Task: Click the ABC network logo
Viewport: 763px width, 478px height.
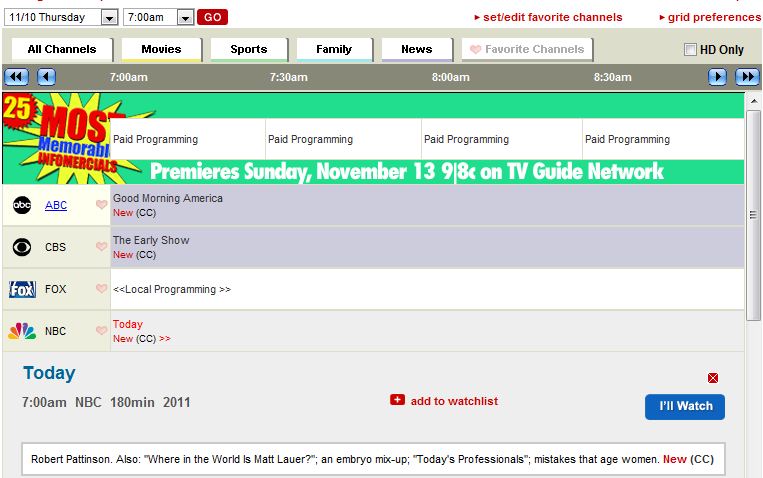Action: 22,205
